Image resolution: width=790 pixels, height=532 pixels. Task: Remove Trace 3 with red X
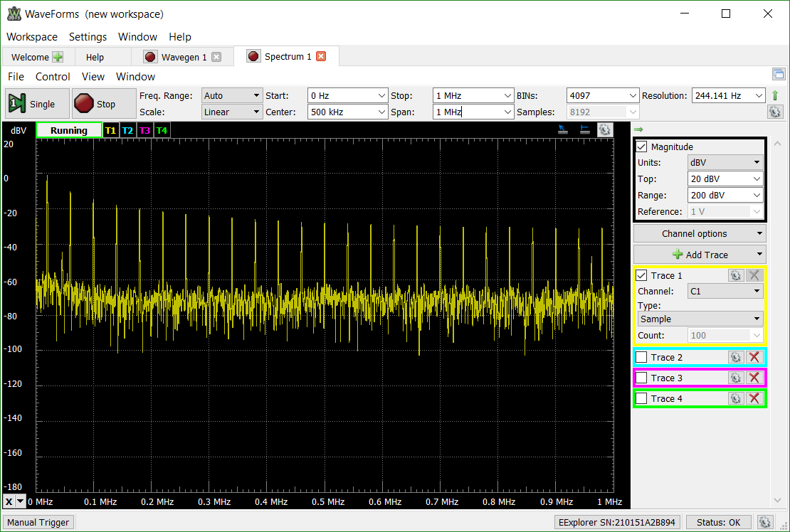(x=754, y=378)
